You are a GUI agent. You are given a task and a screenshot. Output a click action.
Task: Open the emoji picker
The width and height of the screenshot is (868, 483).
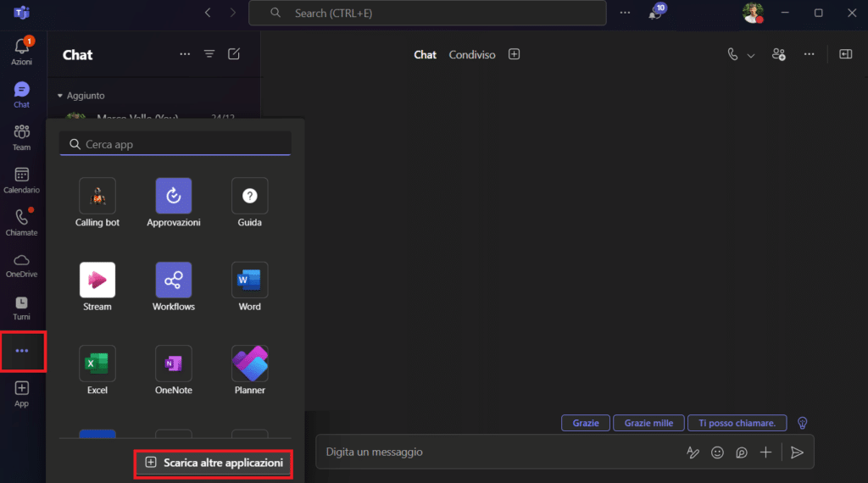tap(717, 452)
